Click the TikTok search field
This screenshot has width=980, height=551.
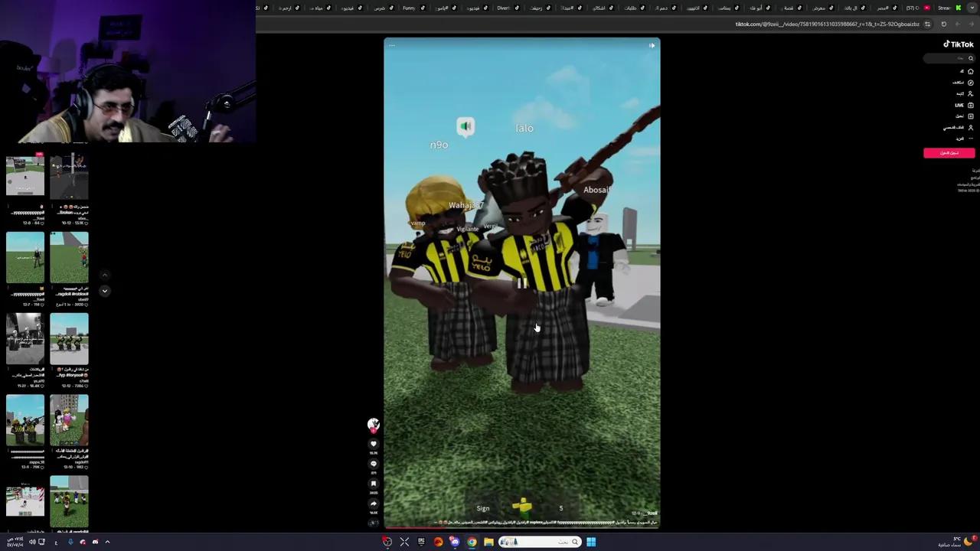pyautogui.click(x=949, y=58)
